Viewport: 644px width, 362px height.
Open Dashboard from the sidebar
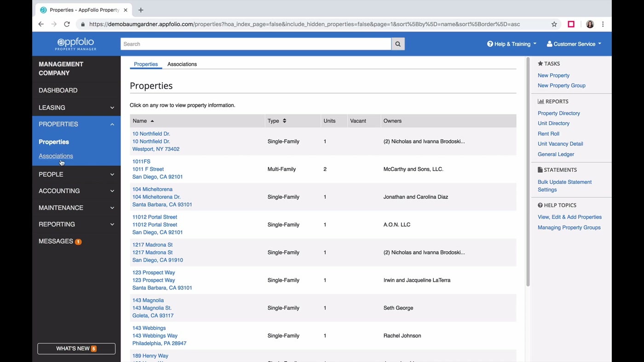58,90
